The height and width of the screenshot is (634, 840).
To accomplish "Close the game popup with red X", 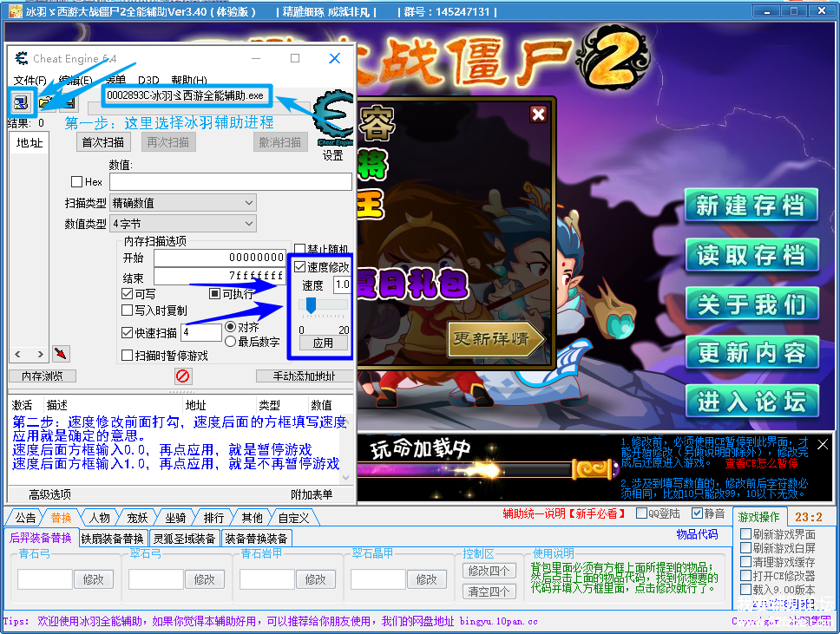I will pyautogui.click(x=538, y=114).
